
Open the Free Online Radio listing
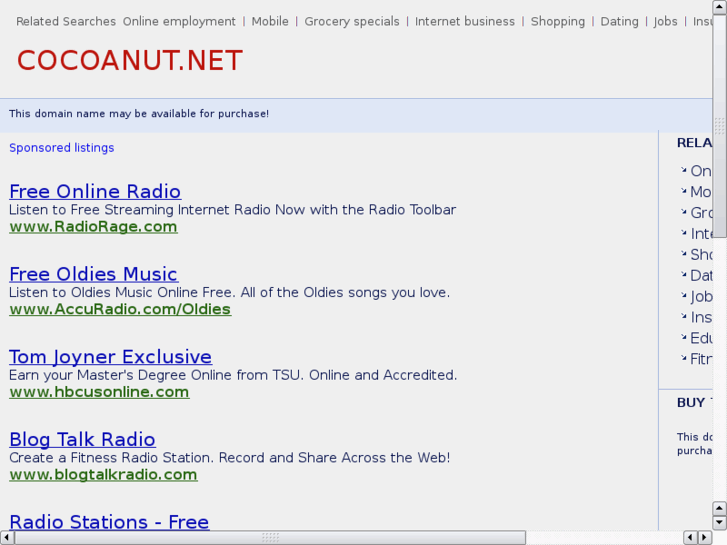tap(95, 192)
